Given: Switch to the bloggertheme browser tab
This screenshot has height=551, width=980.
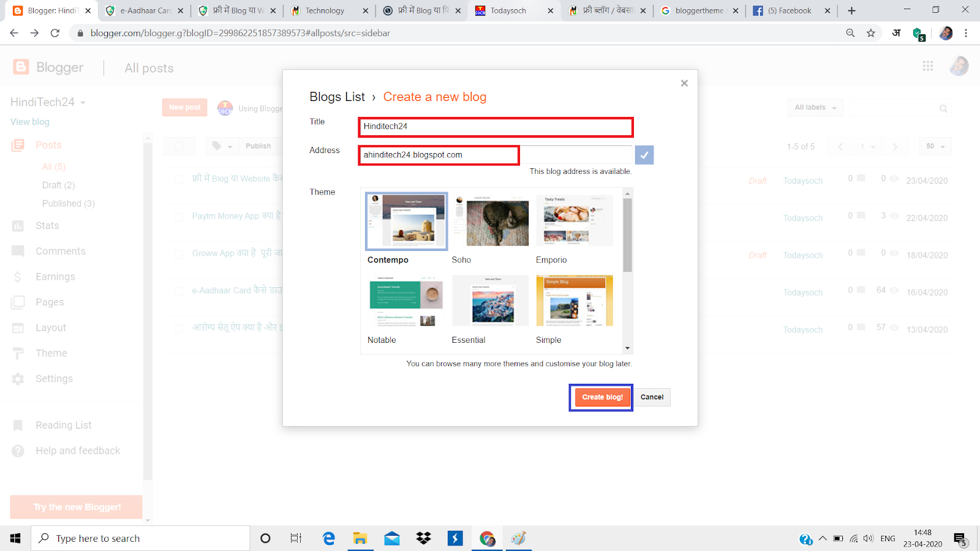Looking at the screenshot, I should [698, 11].
